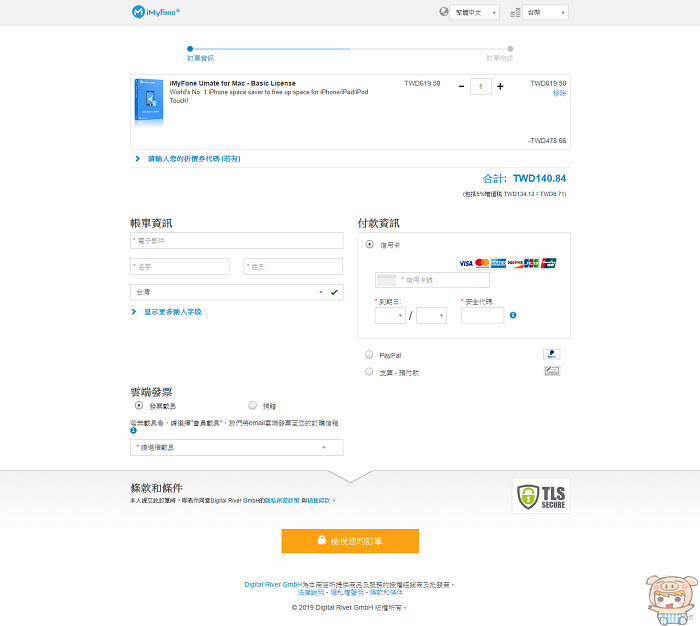
Task: Increase quantity with the plus button
Action: [500, 86]
